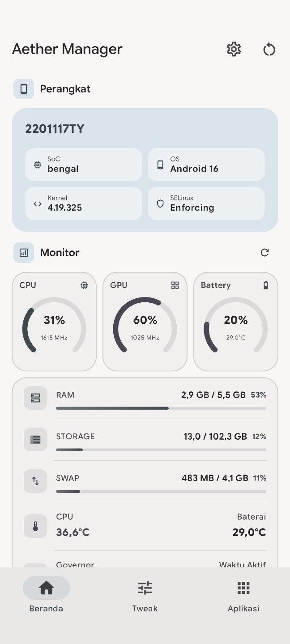Click the shield icon on SELinux Enforcing tile

click(160, 203)
